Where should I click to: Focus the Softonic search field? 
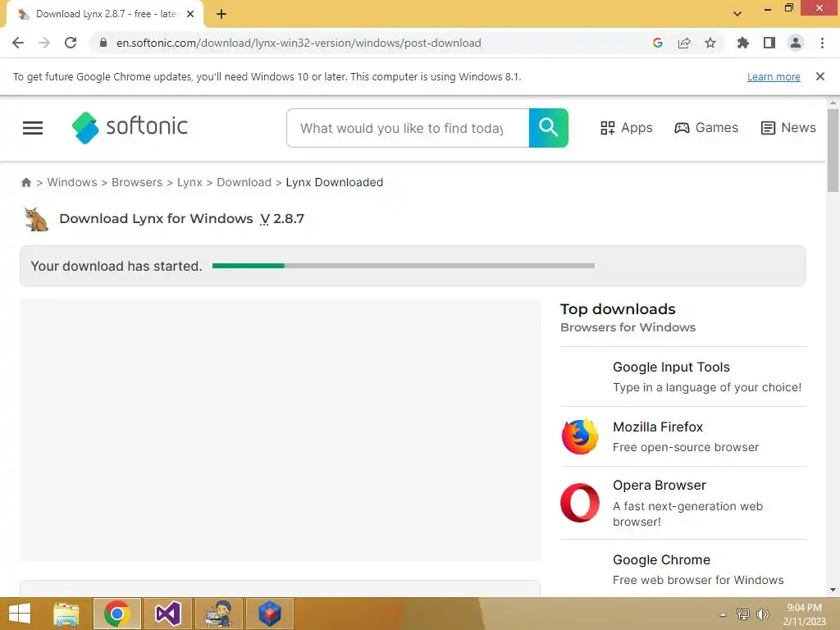click(x=408, y=128)
